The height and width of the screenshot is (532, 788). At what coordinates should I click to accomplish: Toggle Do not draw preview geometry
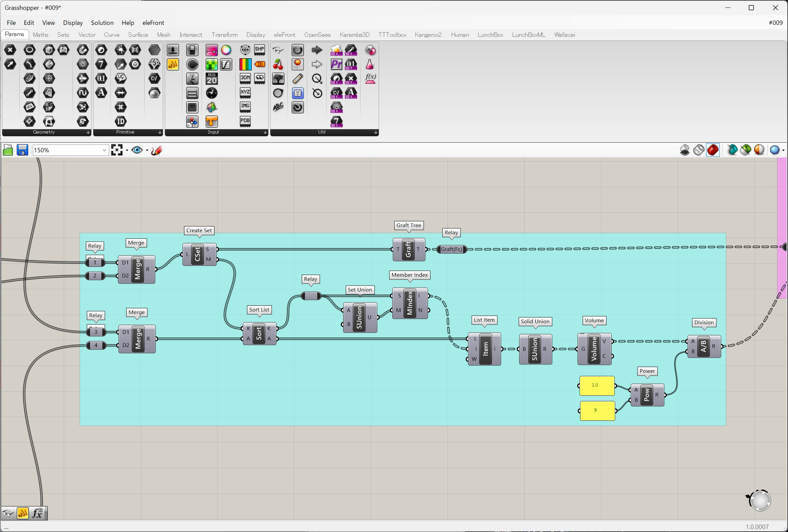(684, 150)
